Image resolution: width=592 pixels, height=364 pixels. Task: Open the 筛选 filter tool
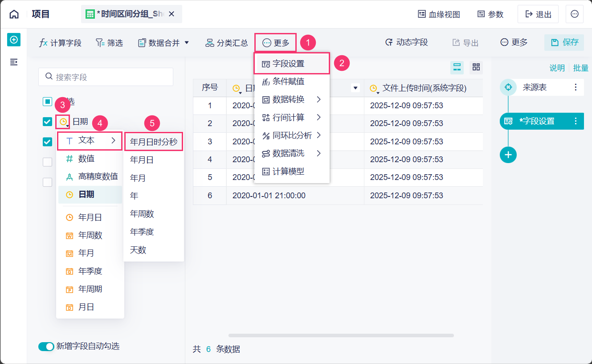(x=109, y=43)
